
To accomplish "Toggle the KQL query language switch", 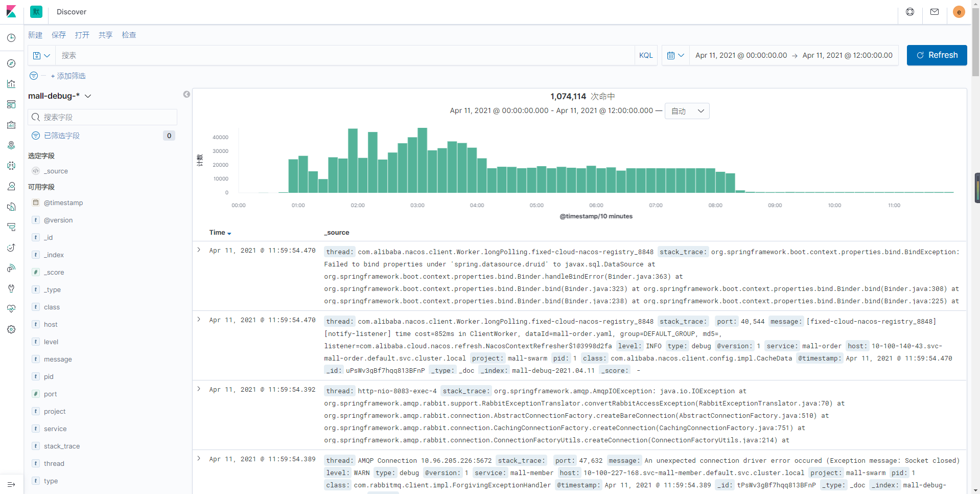I will tap(646, 55).
